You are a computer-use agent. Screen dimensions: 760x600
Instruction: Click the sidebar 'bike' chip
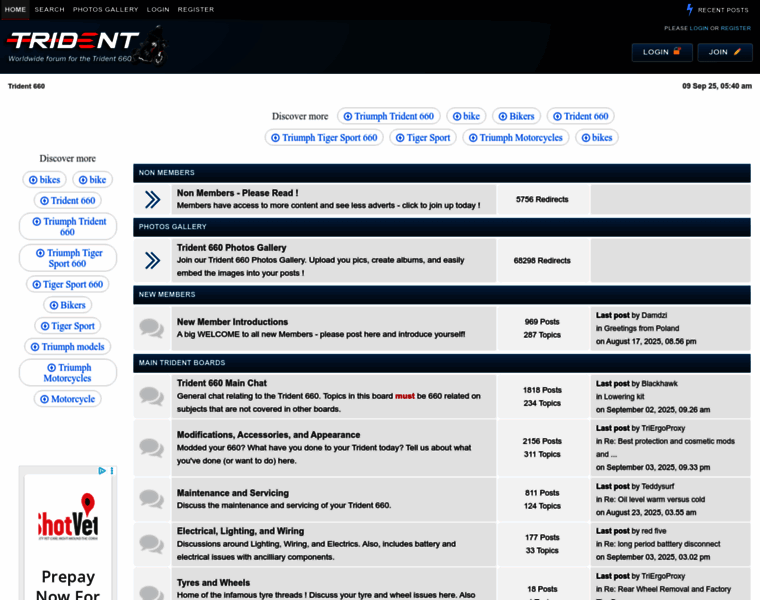[x=92, y=180]
